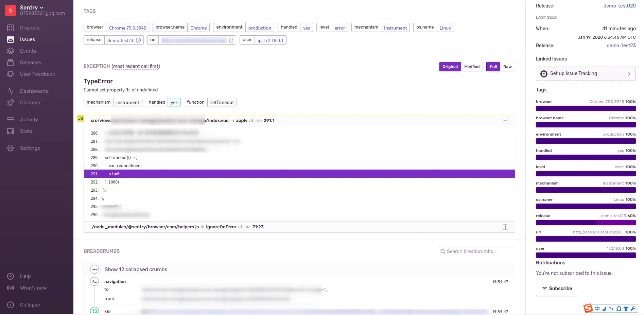Open the Events stack icon
Viewport: 644px width, 315px height.
pyautogui.click(x=11, y=51)
